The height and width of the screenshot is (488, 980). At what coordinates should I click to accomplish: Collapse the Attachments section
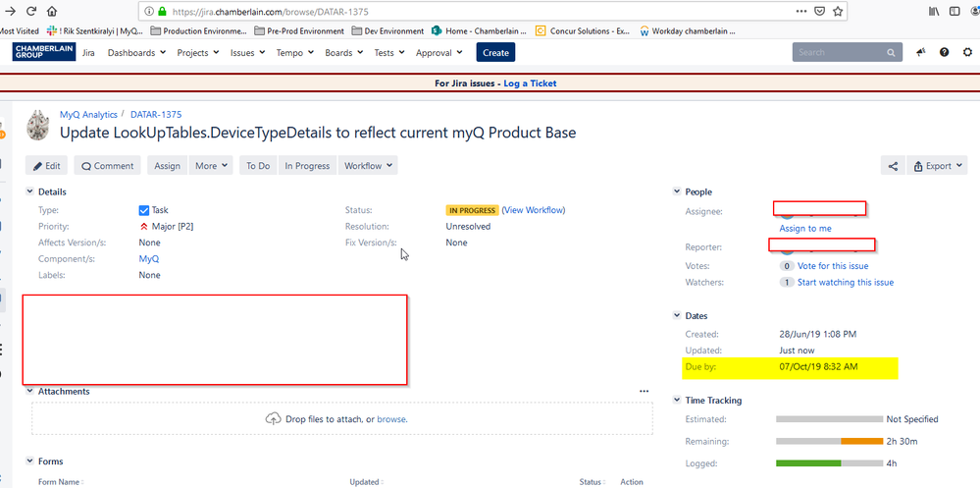[x=30, y=391]
